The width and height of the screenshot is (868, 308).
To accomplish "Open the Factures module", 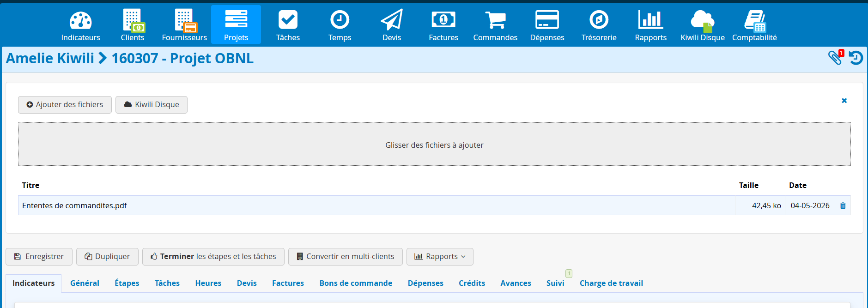I will [x=443, y=25].
